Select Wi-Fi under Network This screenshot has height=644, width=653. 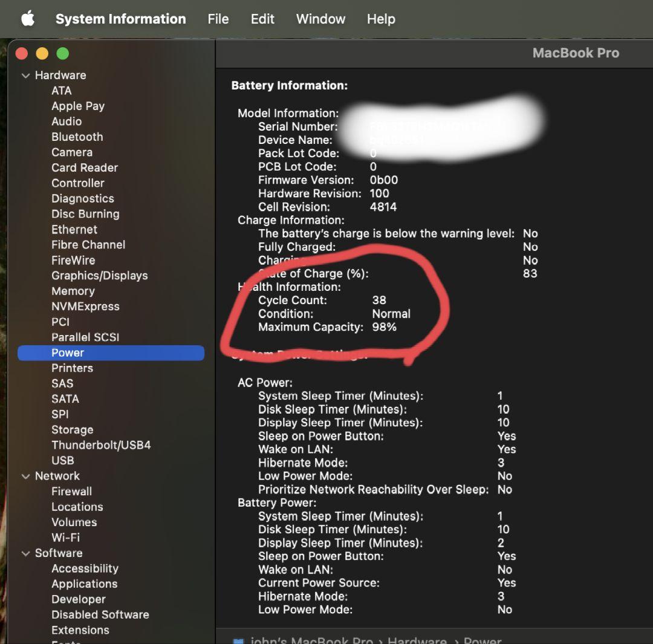65,538
